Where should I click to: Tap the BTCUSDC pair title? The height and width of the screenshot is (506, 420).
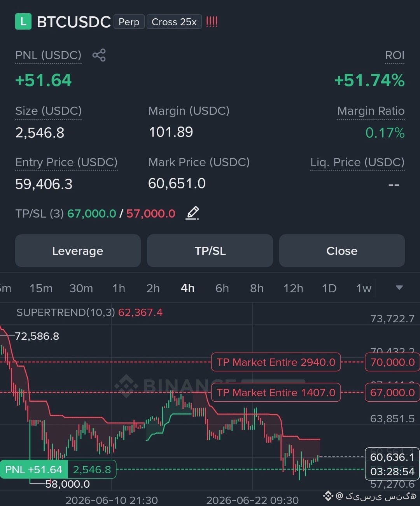(74, 22)
